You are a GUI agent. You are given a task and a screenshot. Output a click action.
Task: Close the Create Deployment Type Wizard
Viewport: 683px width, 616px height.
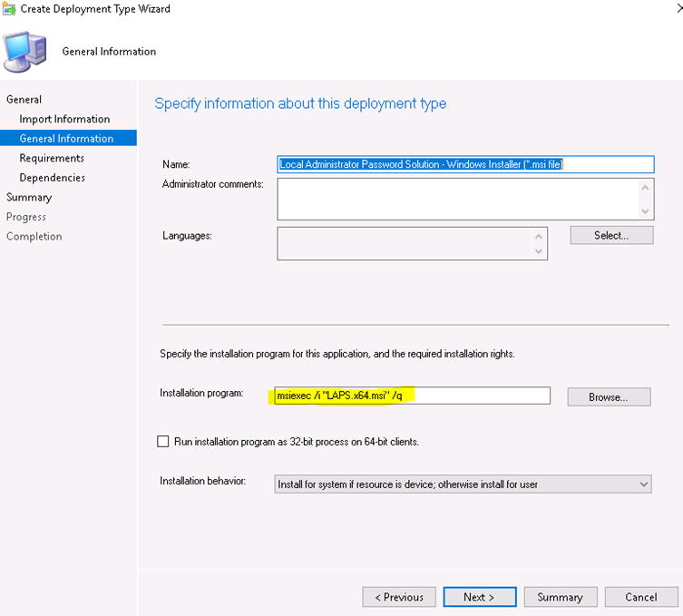[679, 8]
